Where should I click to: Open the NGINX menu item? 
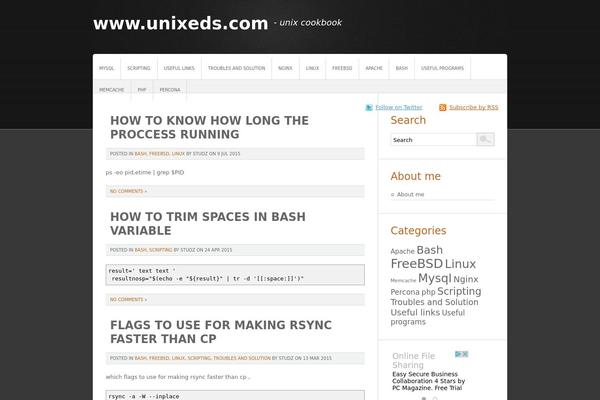click(285, 68)
